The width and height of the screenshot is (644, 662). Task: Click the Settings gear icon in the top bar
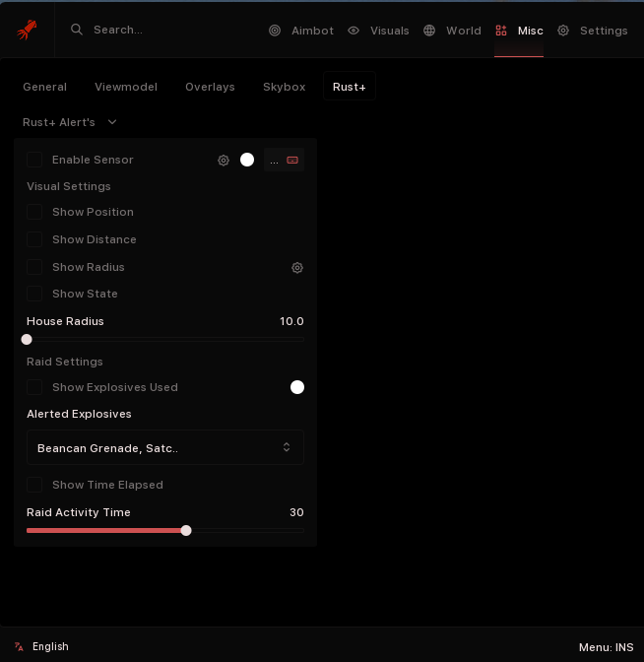coord(563,31)
